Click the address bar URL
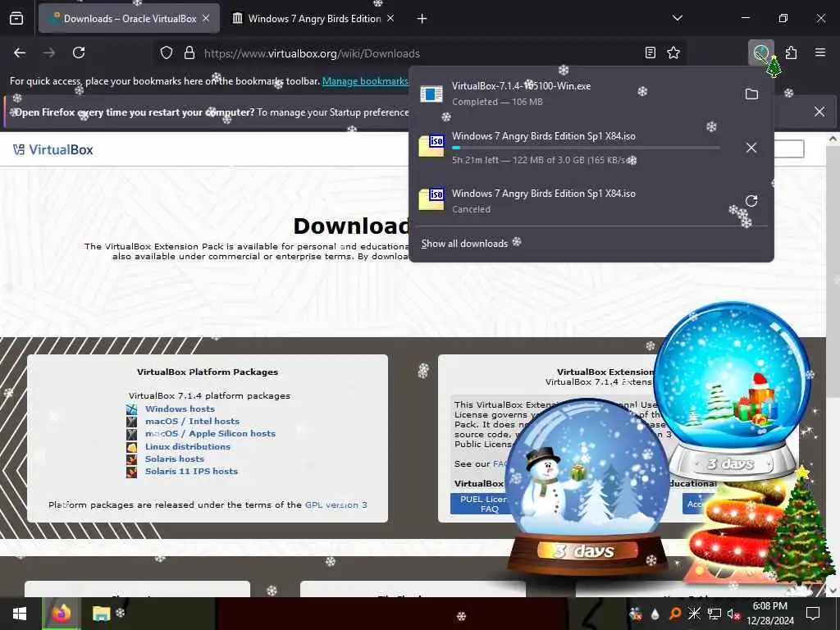 pyautogui.click(x=312, y=53)
